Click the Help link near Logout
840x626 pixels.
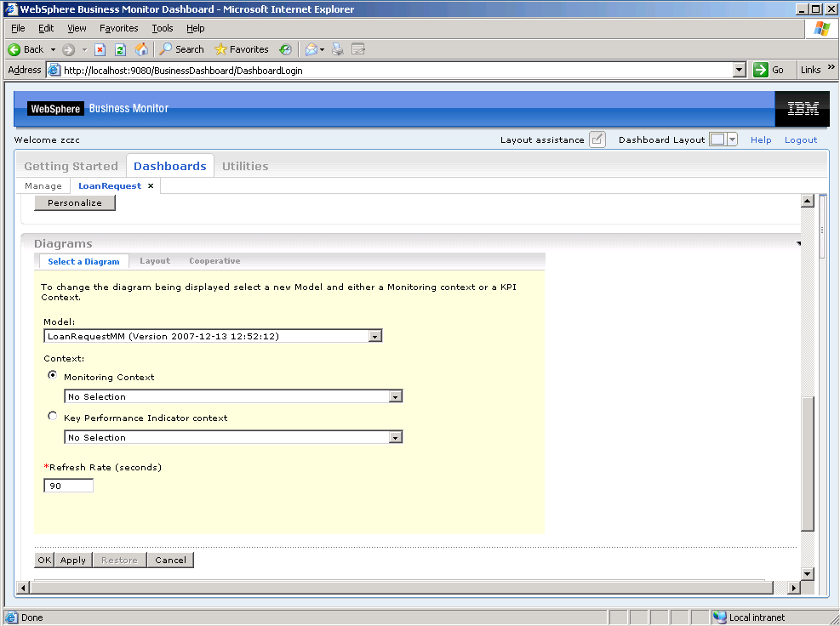pos(761,139)
